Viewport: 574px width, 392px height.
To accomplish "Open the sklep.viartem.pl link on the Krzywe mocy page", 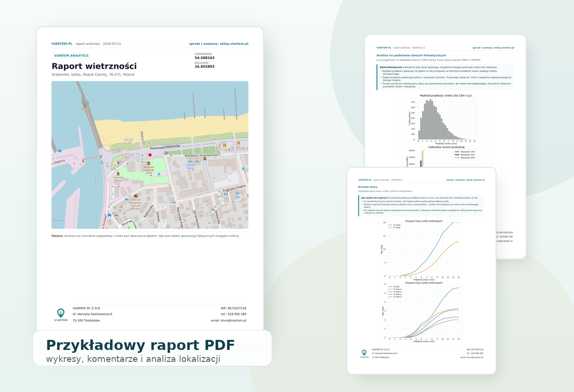I will click(x=465, y=180).
